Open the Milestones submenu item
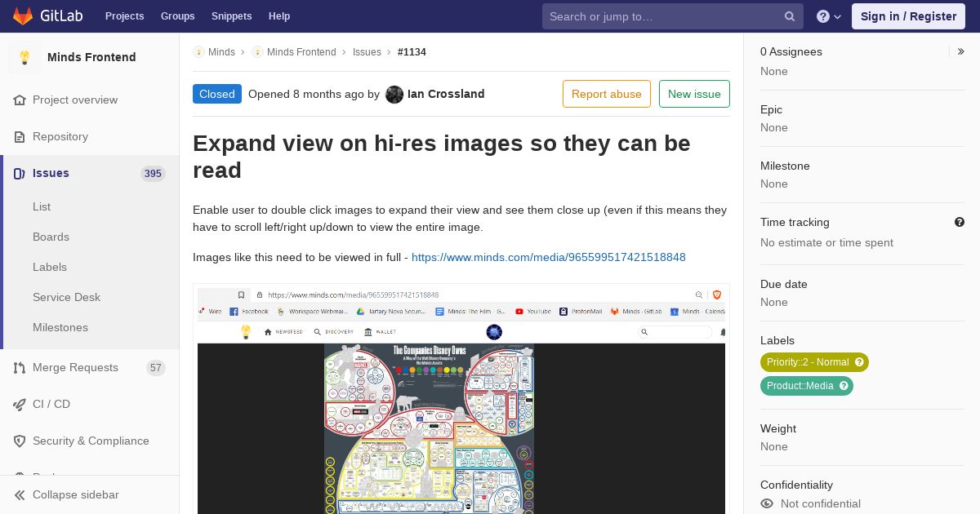 60,327
